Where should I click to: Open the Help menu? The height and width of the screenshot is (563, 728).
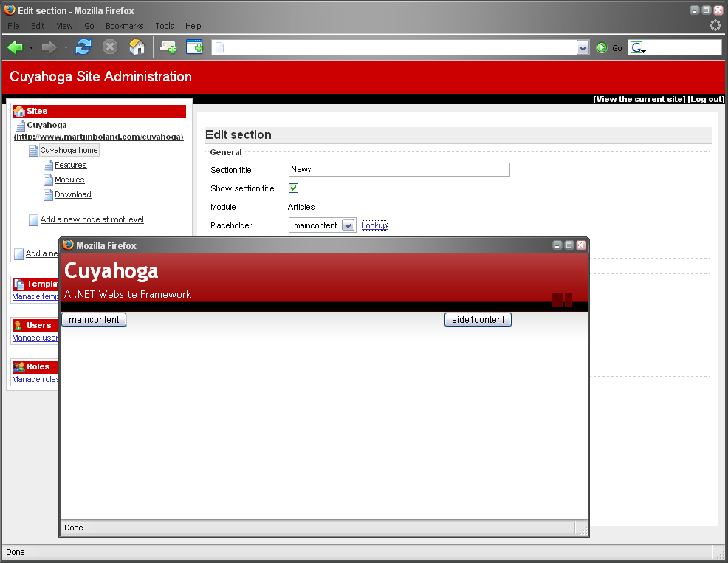point(193,26)
